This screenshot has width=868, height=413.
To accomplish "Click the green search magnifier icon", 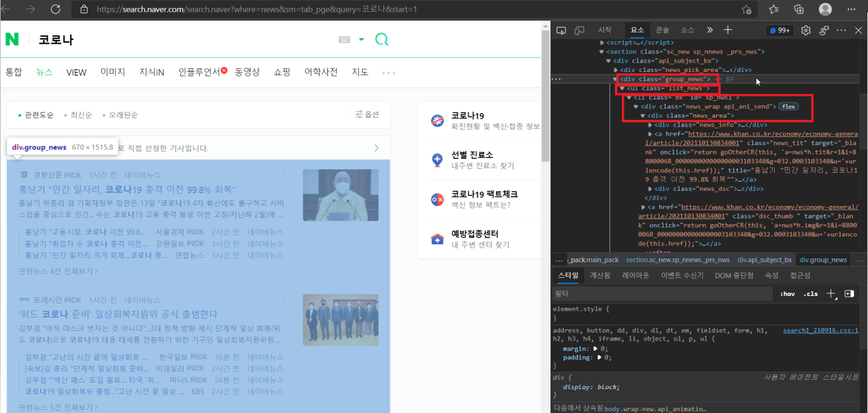I will tap(381, 40).
